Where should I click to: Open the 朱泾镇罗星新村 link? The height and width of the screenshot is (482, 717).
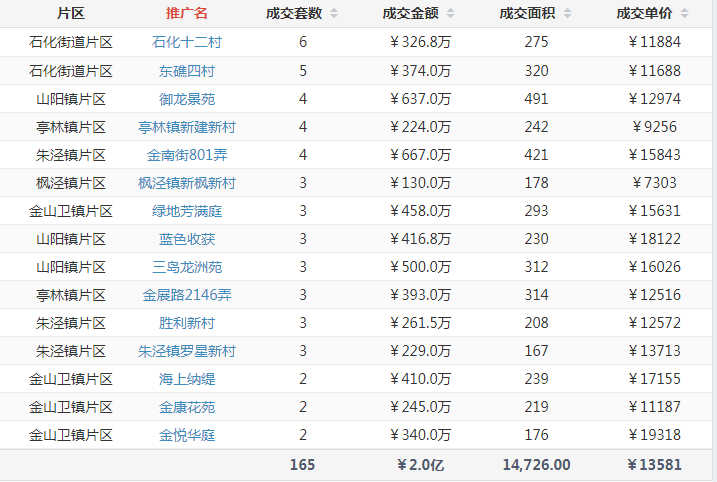[x=187, y=351]
